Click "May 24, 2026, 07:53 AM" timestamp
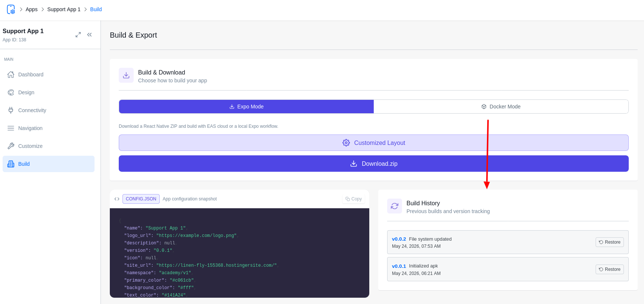Viewport: 644px width, 304px height. pos(416,246)
